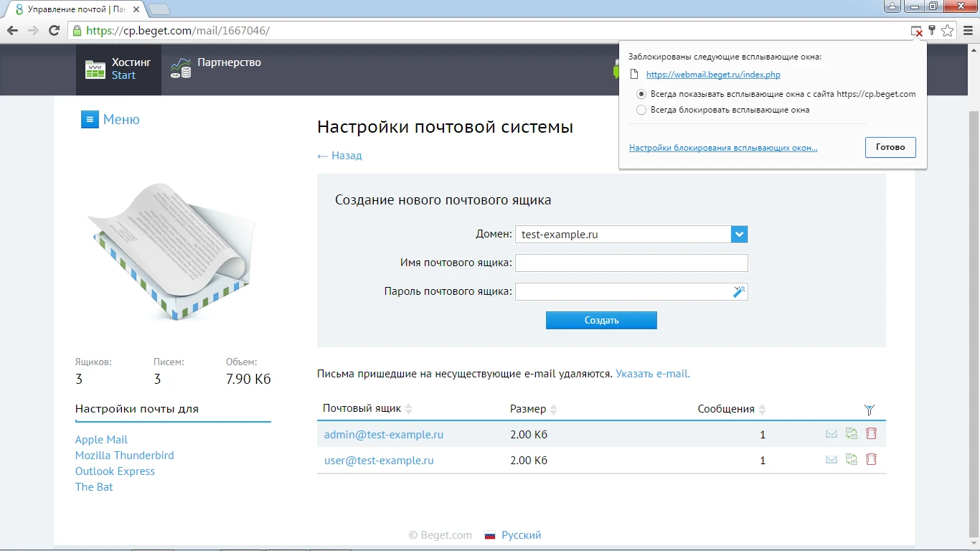The width and height of the screenshot is (980, 551).
Task: Open the Домен dropdown list
Action: tap(738, 234)
